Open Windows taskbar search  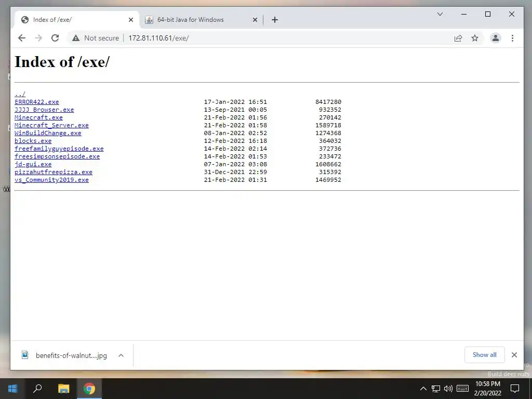click(37, 389)
